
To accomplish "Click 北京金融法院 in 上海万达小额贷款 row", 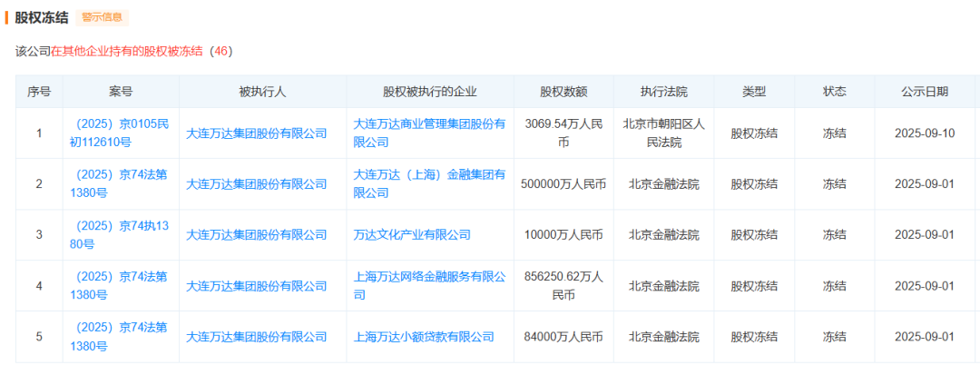I will click(x=663, y=337).
